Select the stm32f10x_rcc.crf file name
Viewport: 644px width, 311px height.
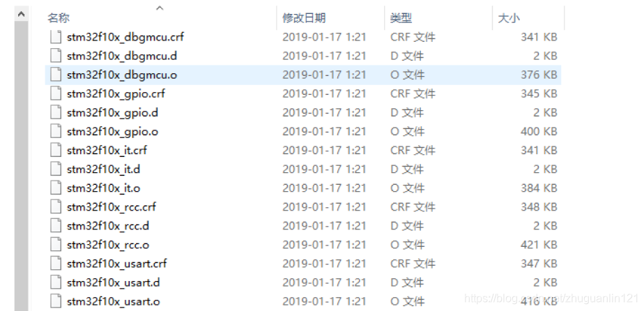[x=112, y=207]
